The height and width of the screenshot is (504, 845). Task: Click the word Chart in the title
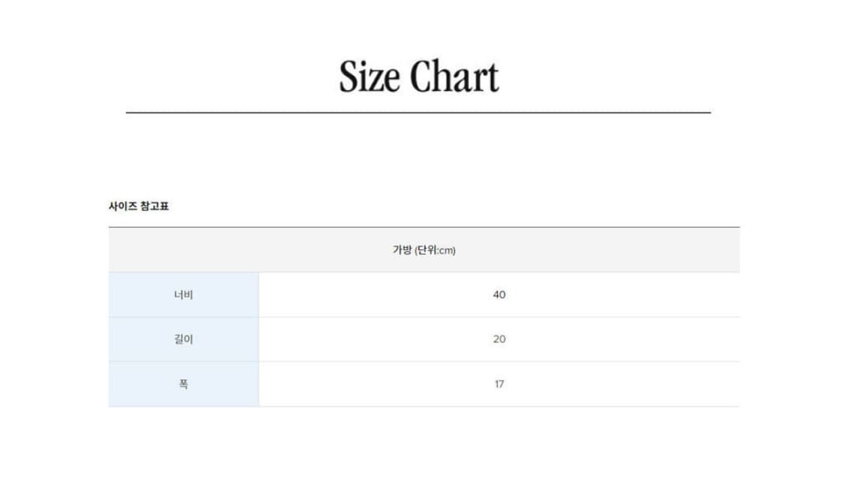454,77
